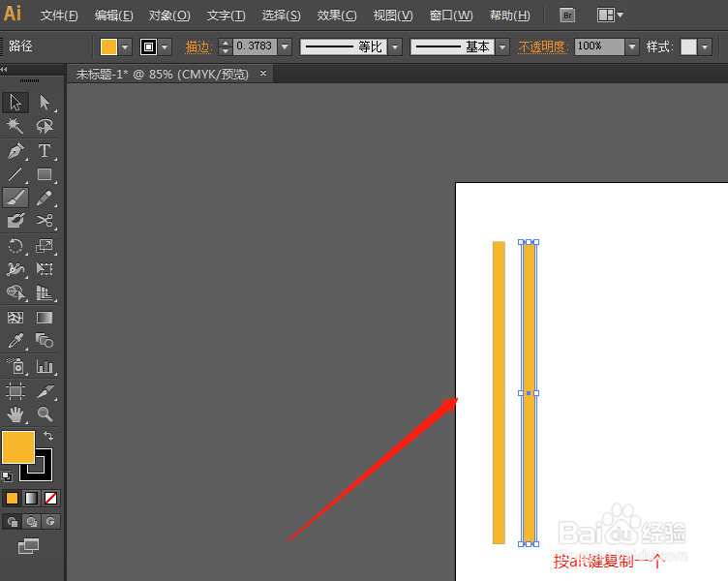
Task: Select the Magic Wand tool
Action: [15, 126]
